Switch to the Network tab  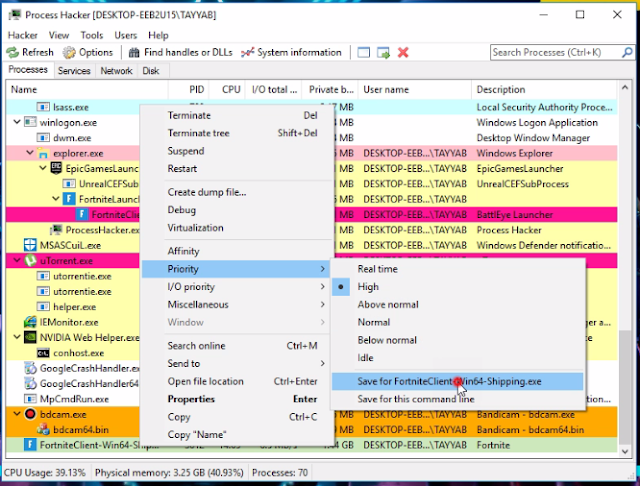pos(116,71)
